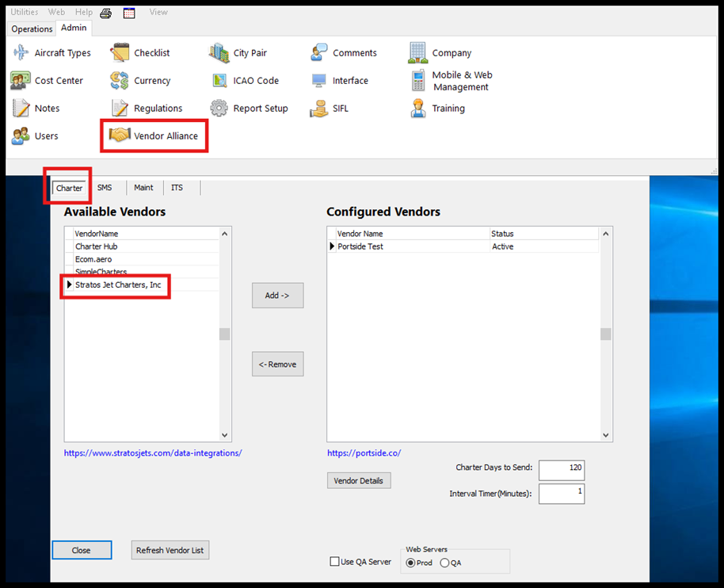724x588 pixels.
Task: Click the Charter Days to Send field
Action: [561, 468]
